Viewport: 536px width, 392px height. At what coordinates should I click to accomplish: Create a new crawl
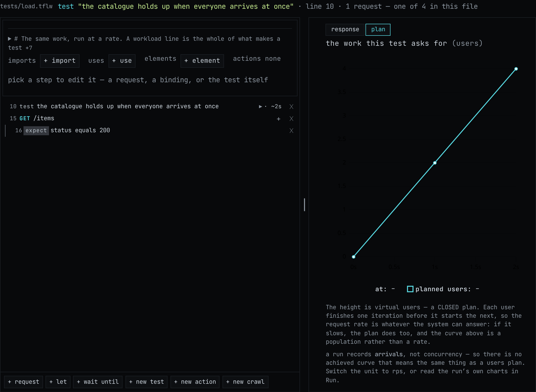(x=245, y=382)
